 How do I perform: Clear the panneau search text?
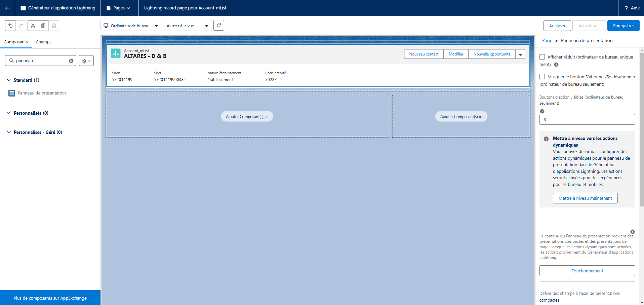71,61
